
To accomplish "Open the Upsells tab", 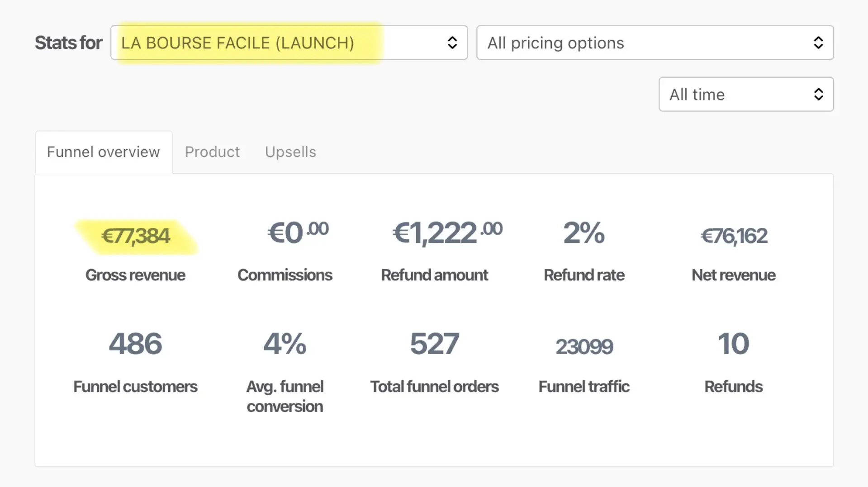I will pos(290,152).
